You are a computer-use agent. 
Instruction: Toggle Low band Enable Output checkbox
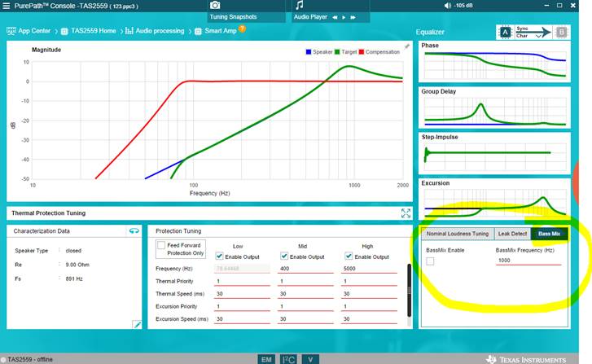coord(219,256)
